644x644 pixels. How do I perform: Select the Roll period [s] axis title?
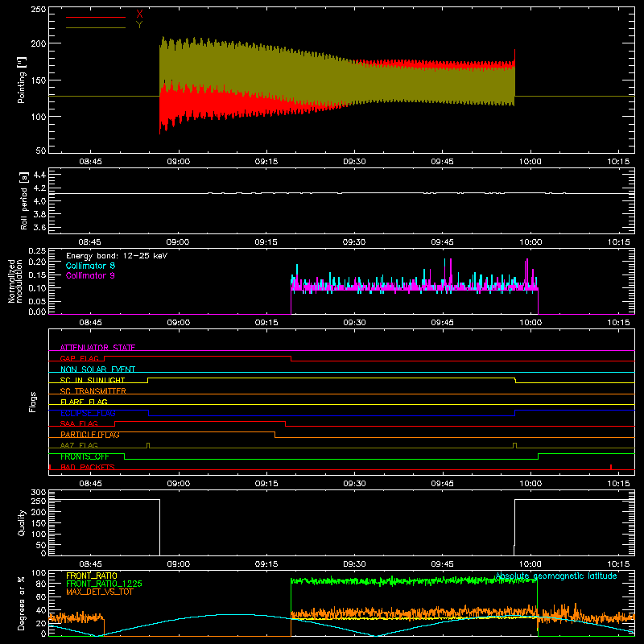[x=24, y=200]
